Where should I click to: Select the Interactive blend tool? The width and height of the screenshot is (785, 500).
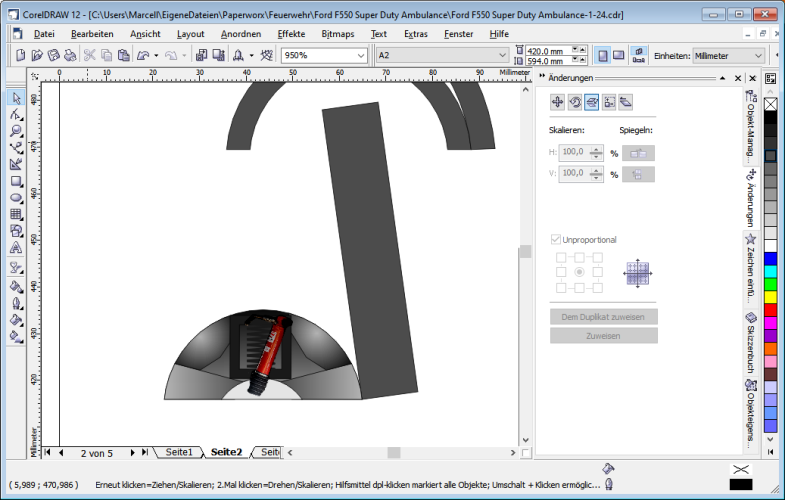point(16,268)
